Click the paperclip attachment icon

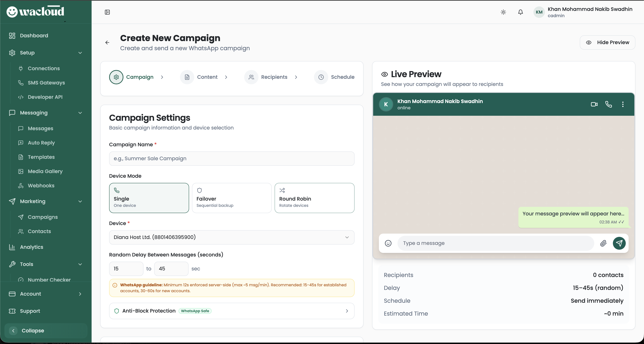point(603,243)
